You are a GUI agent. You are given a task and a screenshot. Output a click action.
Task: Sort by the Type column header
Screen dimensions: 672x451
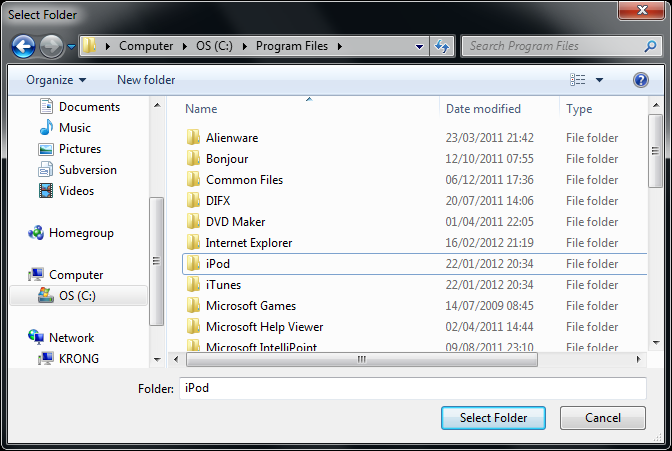click(579, 109)
